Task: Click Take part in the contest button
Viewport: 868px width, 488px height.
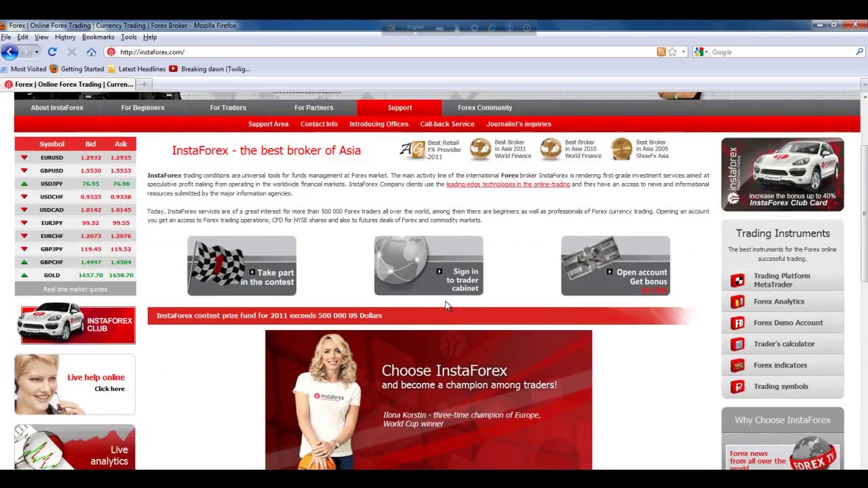Action: 242,266
